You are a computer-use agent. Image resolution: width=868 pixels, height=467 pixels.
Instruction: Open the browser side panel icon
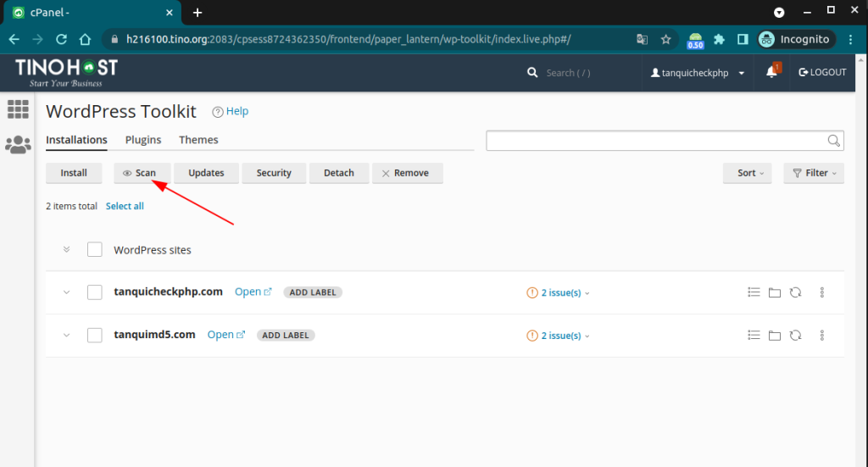(x=743, y=39)
